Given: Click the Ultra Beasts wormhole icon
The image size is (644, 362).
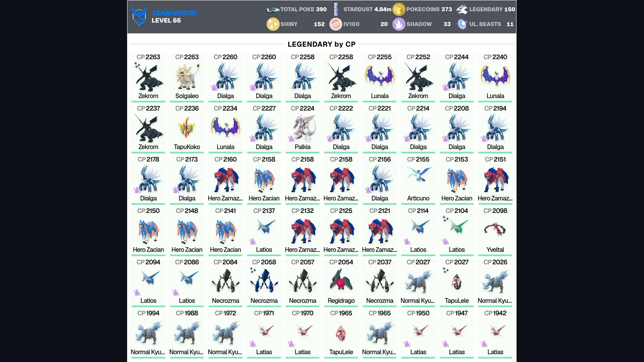Looking at the screenshot, I should click(x=462, y=24).
